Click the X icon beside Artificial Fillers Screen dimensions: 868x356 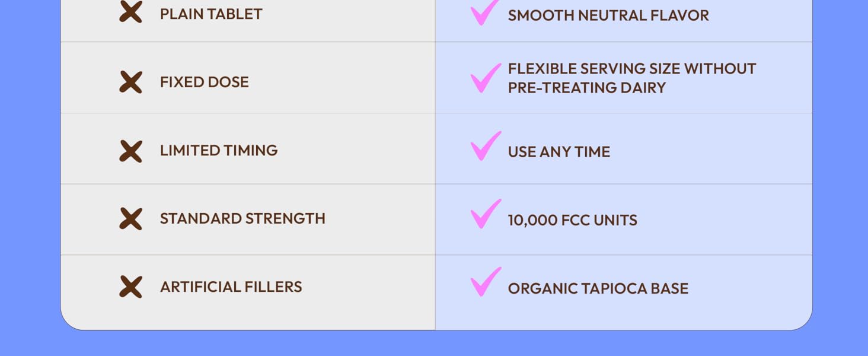point(130,287)
